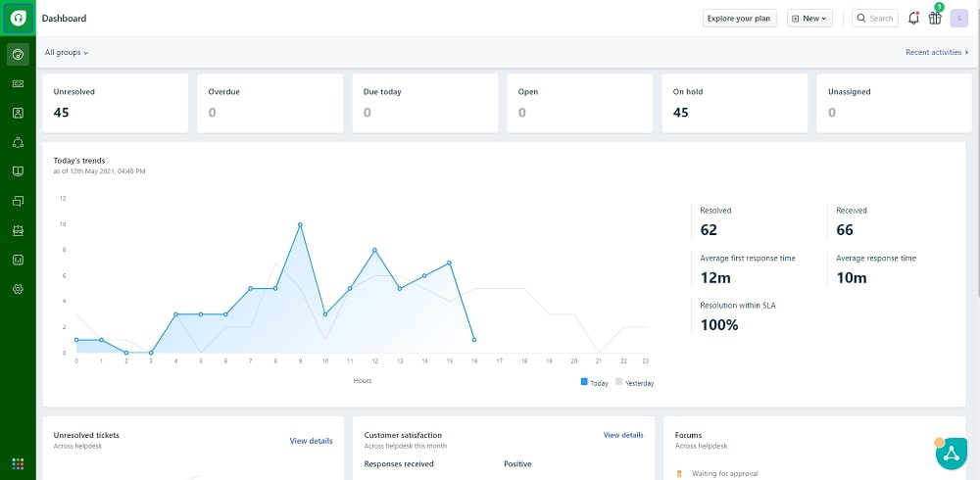Click the hour 16 data point

474,340
